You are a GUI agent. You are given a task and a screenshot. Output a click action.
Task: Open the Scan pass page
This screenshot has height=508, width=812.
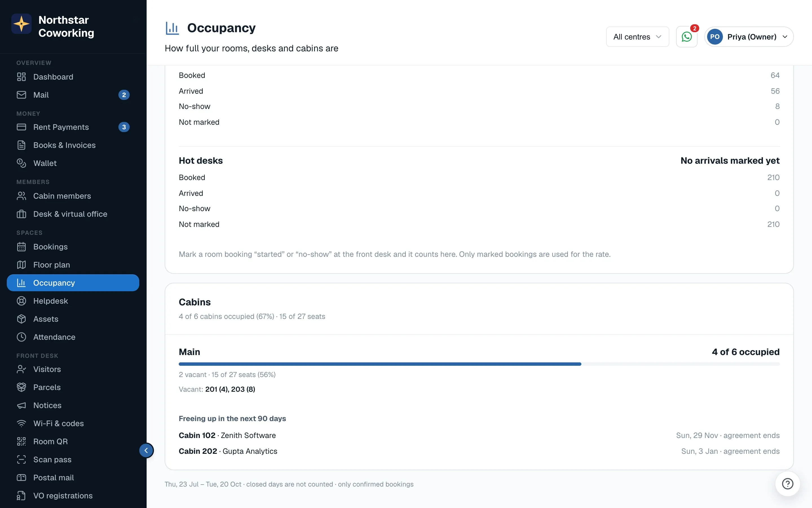(73, 460)
